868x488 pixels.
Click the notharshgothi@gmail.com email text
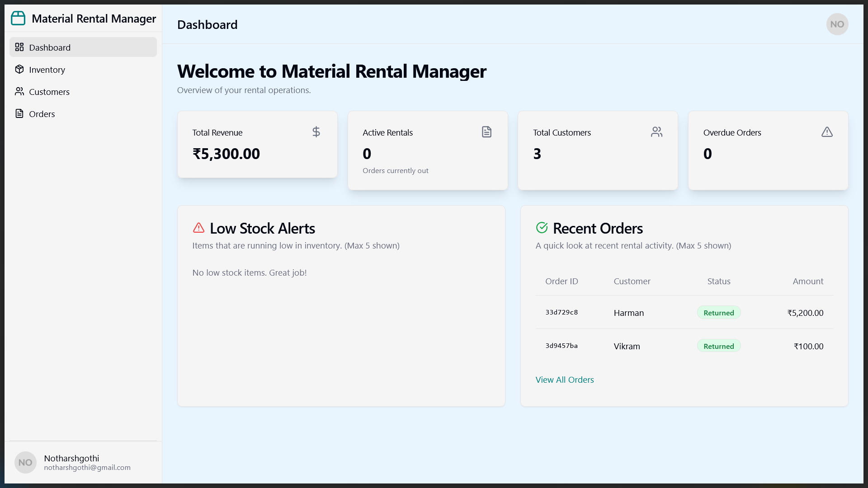pyautogui.click(x=87, y=468)
